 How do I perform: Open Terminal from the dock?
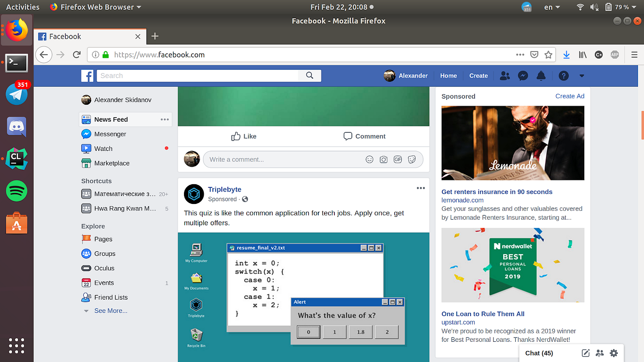pos(17,62)
